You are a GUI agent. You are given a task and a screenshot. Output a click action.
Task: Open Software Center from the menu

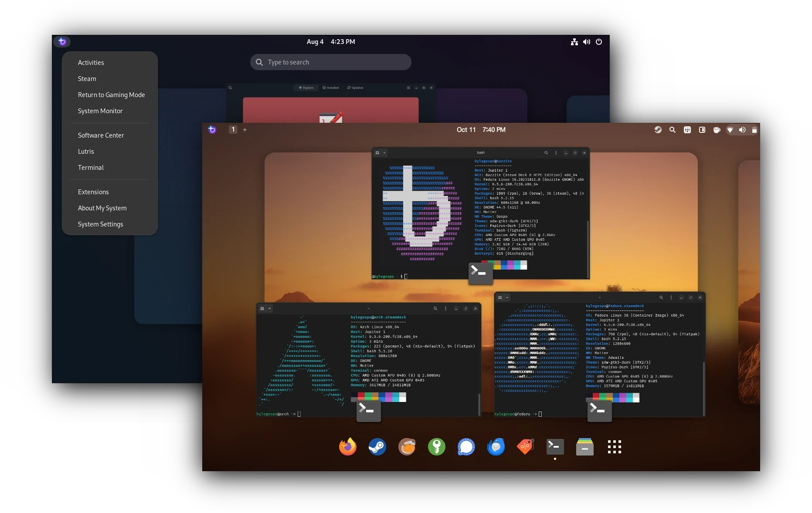click(101, 135)
